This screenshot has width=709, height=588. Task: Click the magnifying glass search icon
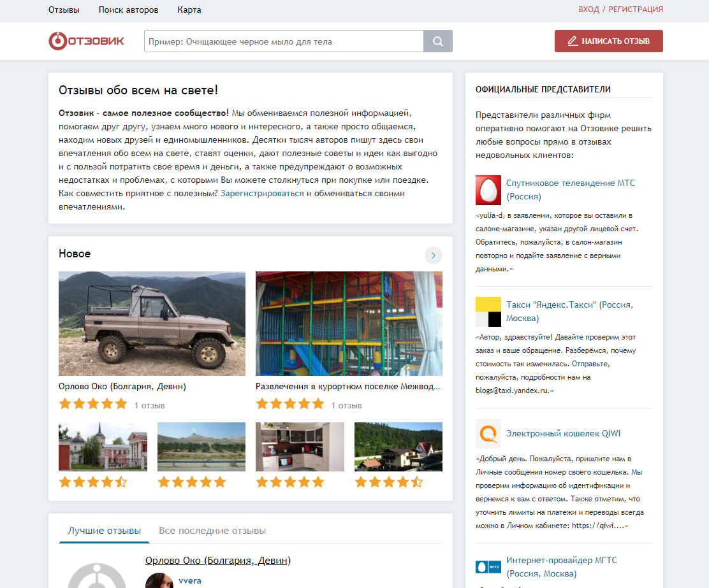(437, 41)
